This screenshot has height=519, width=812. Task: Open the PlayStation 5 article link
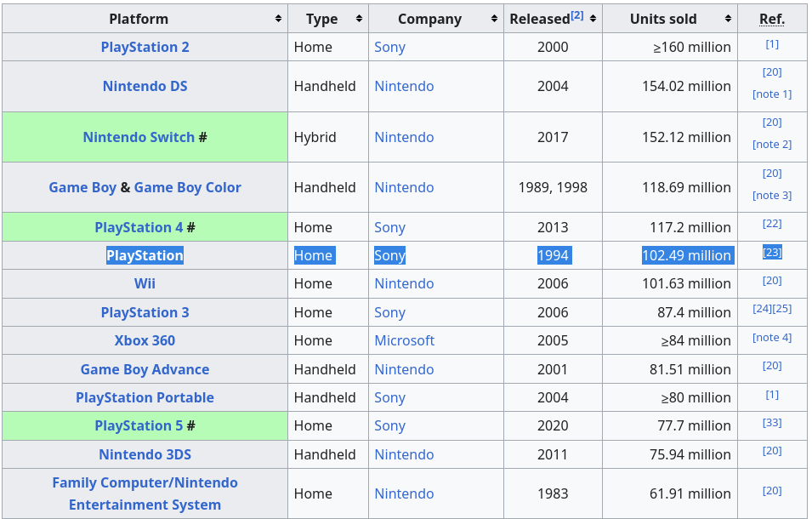[139, 425]
